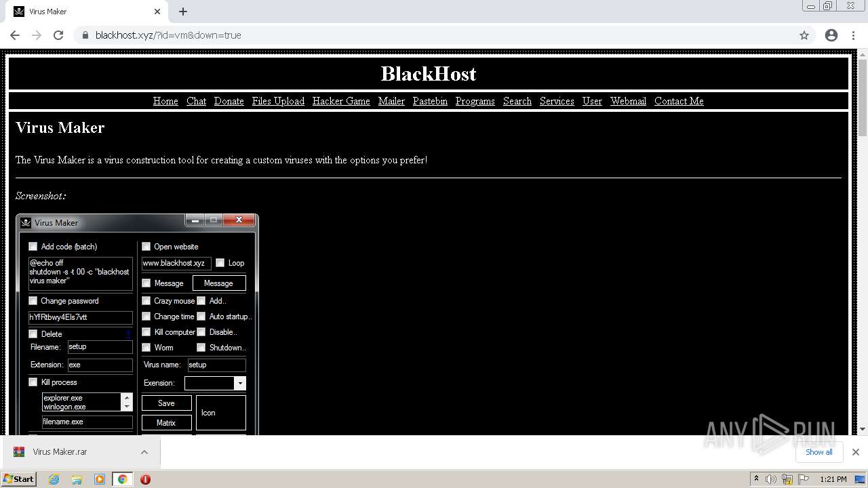Go to the Mailer page

pyautogui.click(x=391, y=101)
